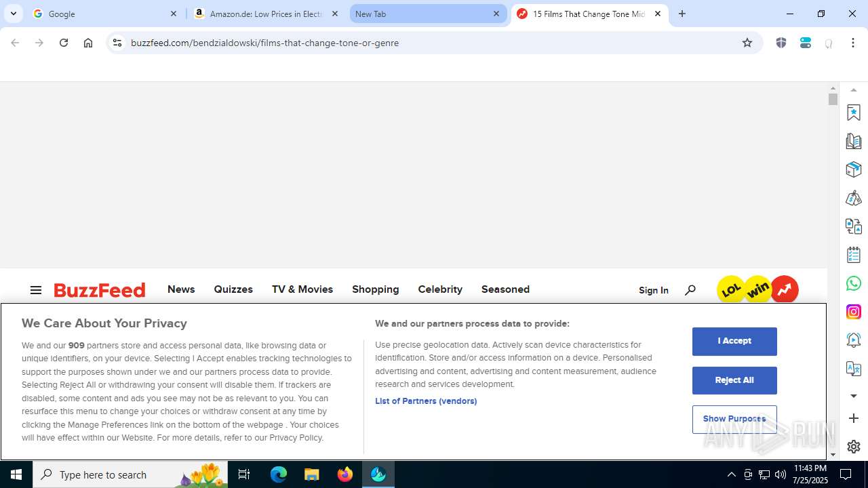The height and width of the screenshot is (488, 868).
Task: Open the TV & Movies section
Action: 302,289
